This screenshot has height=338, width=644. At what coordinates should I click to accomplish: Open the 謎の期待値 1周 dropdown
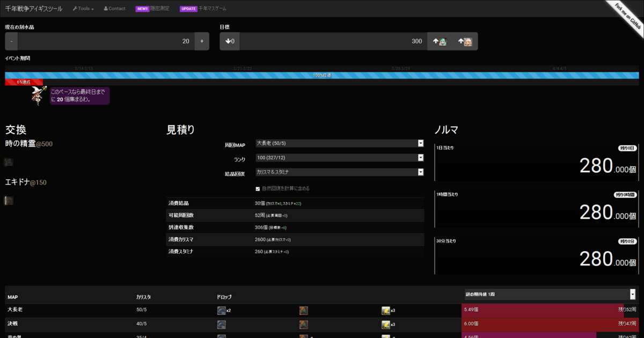(550, 294)
